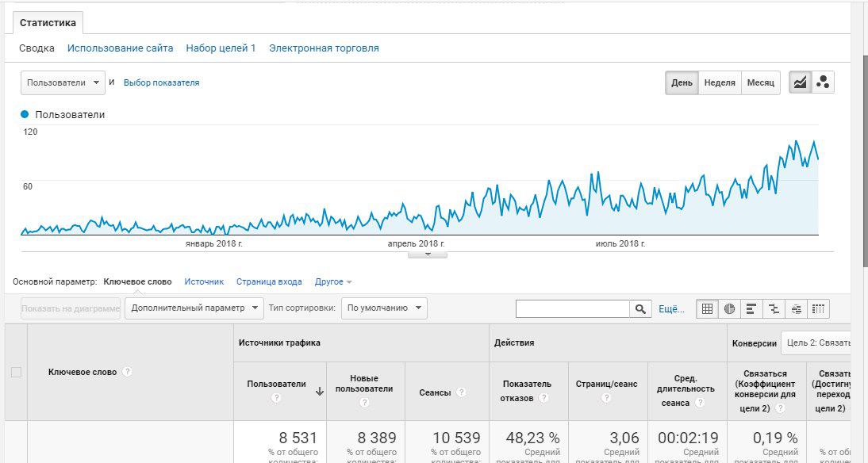Open help for Новые пользователи column
Screen dimensions: 868x463
tap(364, 403)
